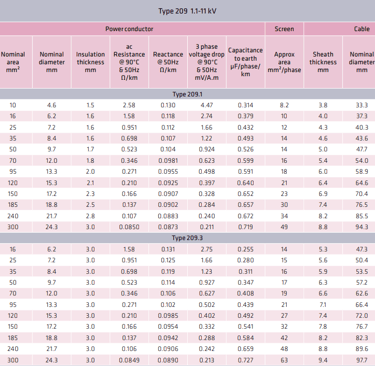Click the capacitance value 0.719
This screenshot has width=375, height=366.
coord(245,227)
